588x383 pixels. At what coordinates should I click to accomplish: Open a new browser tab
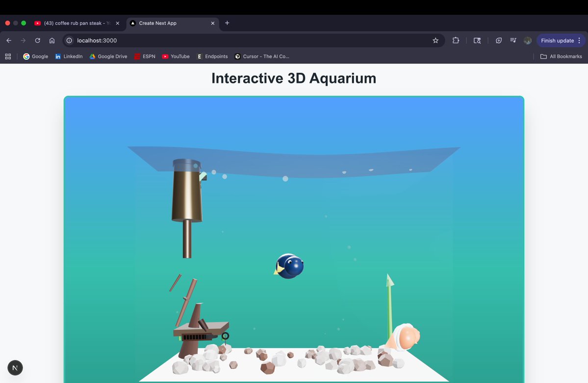[x=227, y=23]
